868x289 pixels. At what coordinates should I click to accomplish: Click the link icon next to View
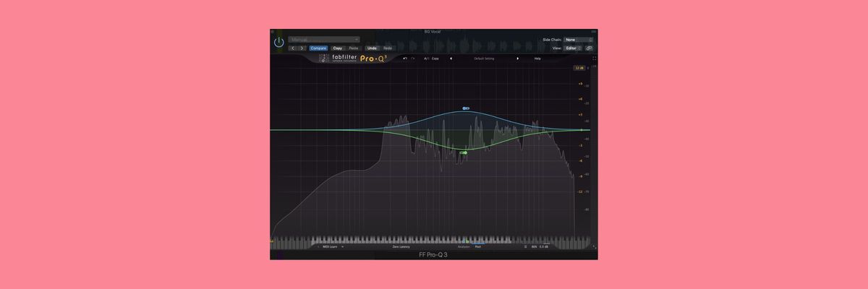point(589,48)
